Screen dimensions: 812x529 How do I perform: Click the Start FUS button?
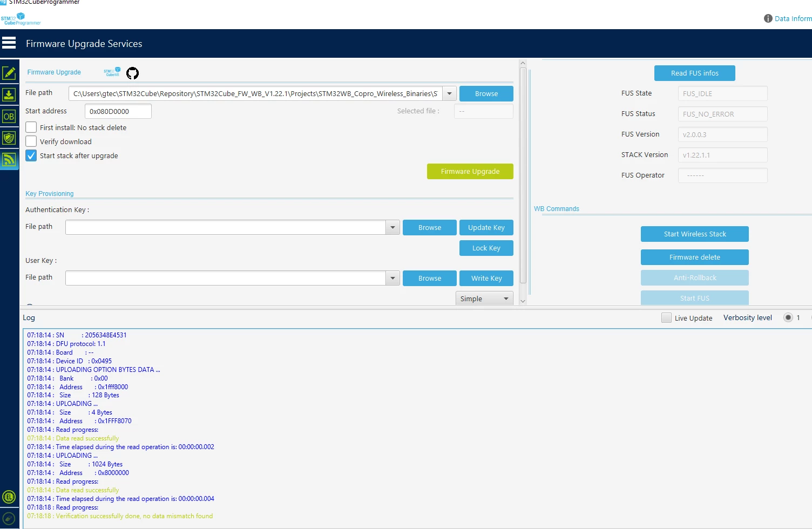click(x=695, y=298)
